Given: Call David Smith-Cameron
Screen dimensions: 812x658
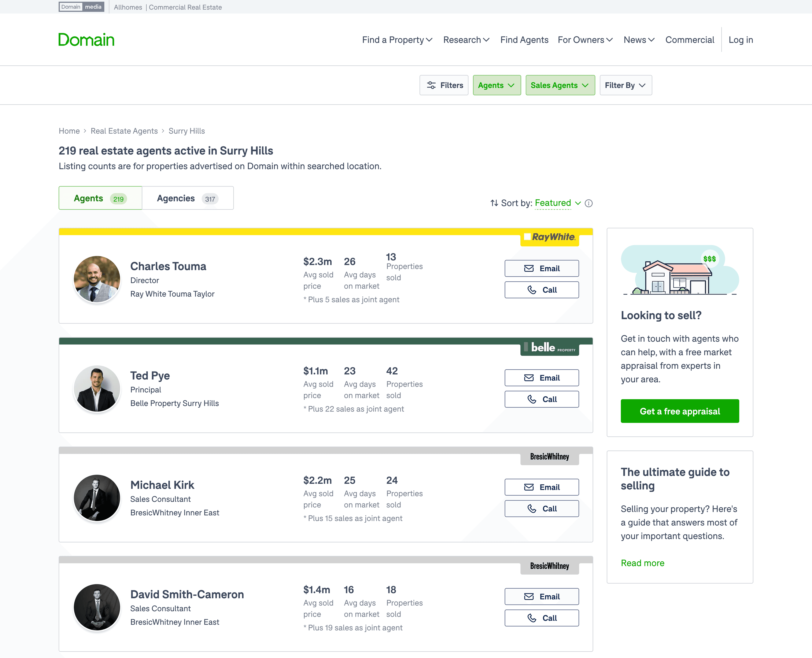Looking at the screenshot, I should [542, 618].
